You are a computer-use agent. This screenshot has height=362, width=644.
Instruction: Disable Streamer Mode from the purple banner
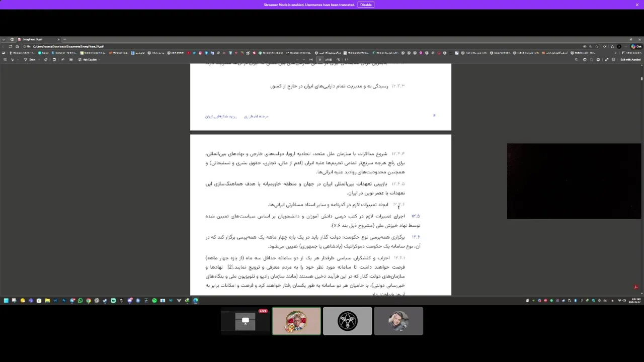pyautogui.click(x=366, y=5)
